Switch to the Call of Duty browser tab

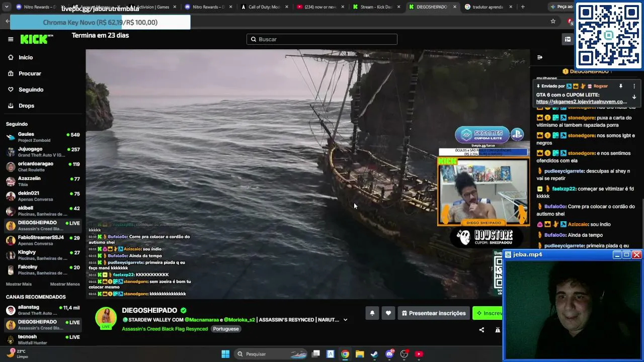(264, 7)
